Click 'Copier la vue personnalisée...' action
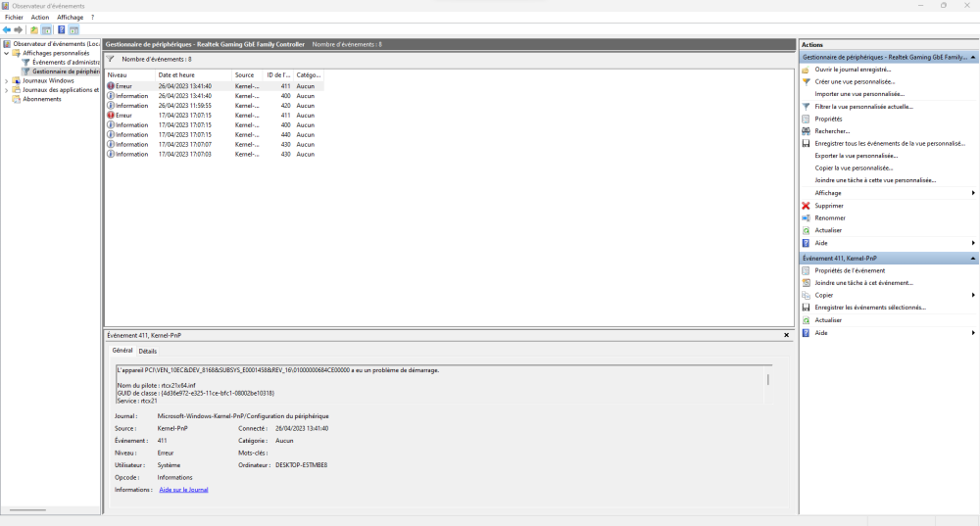The image size is (980, 526). click(x=854, y=168)
